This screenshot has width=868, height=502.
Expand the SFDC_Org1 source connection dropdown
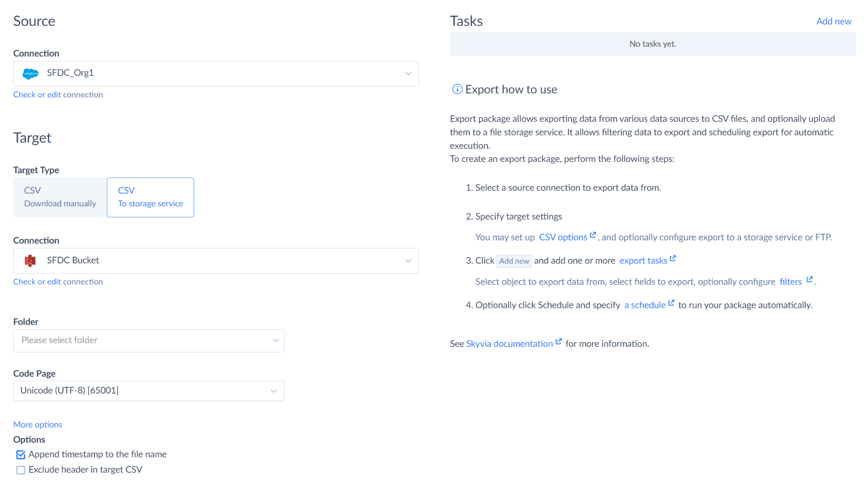point(408,74)
